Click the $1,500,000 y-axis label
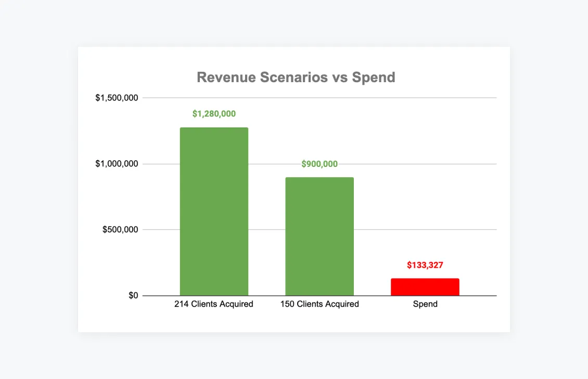 coord(117,98)
